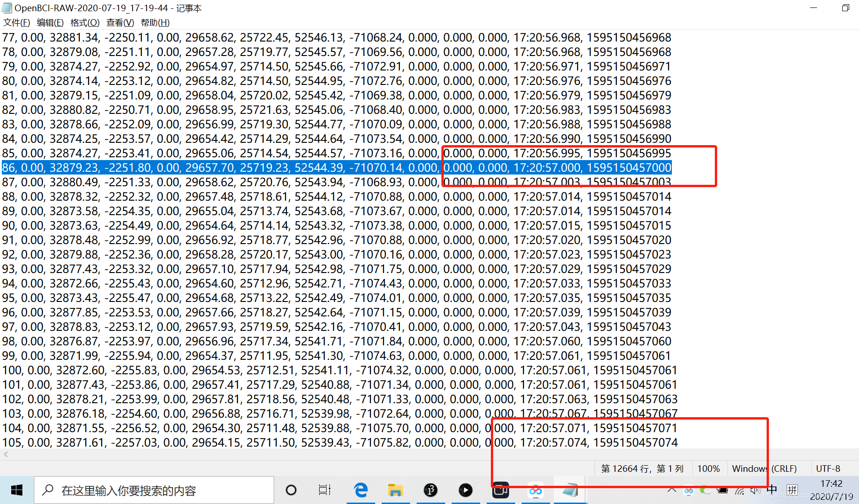Click timestamp 1595150457039 in row 96

tap(629, 312)
